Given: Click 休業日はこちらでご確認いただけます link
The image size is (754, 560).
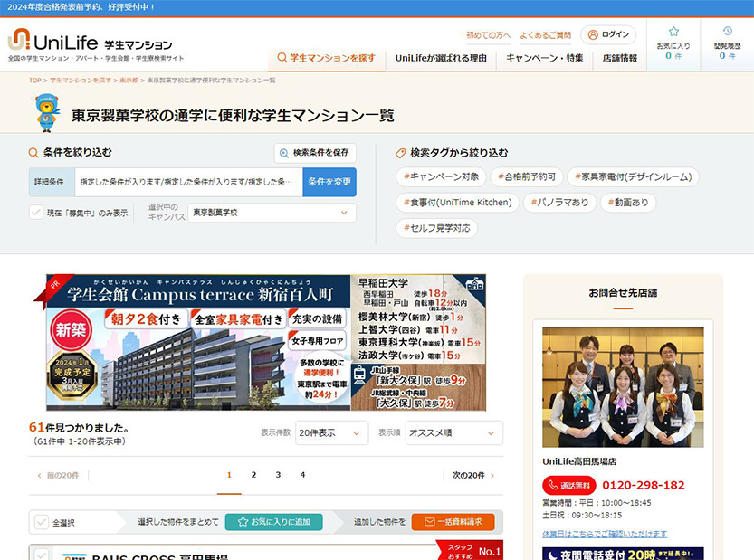Looking at the screenshot, I should (605, 534).
